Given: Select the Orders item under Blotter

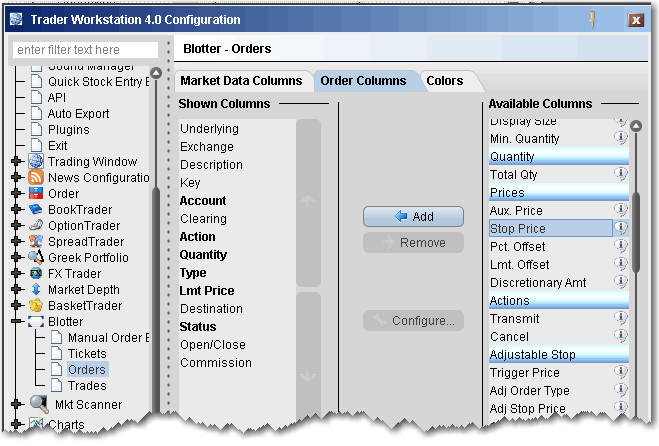Looking at the screenshot, I should pos(87,369).
